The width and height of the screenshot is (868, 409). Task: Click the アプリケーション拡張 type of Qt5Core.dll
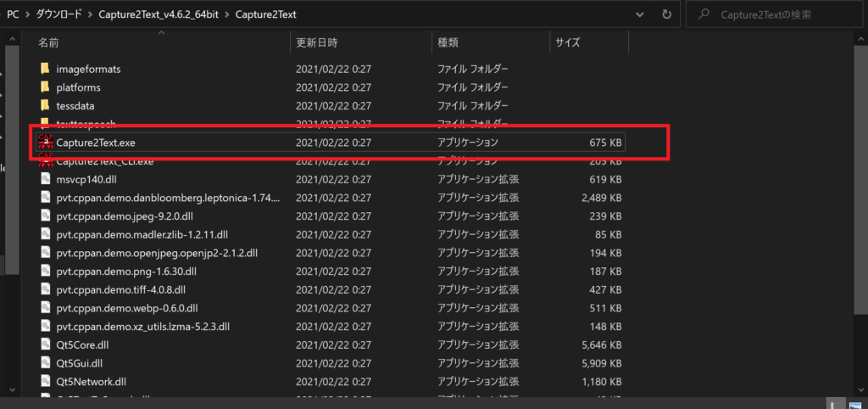tap(478, 345)
